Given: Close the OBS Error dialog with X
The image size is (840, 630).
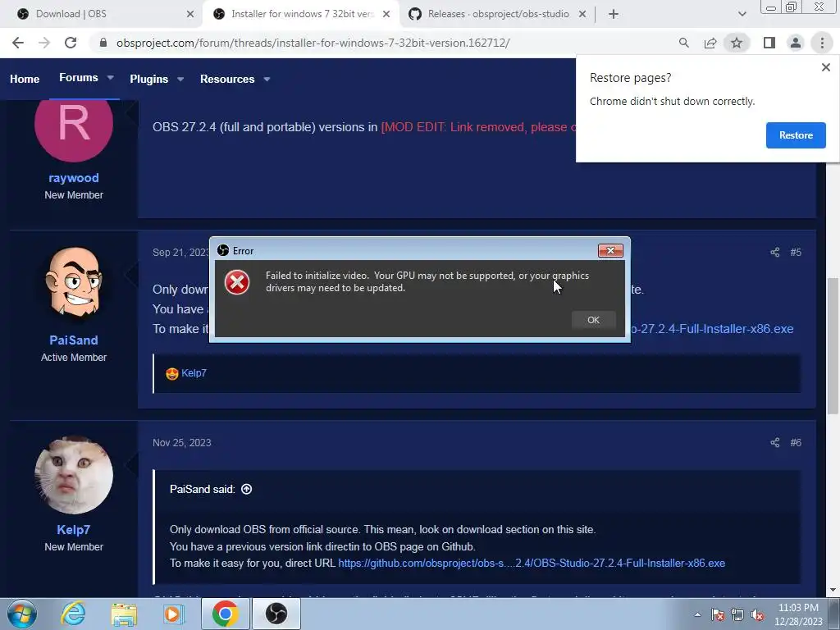Looking at the screenshot, I should [x=610, y=251].
